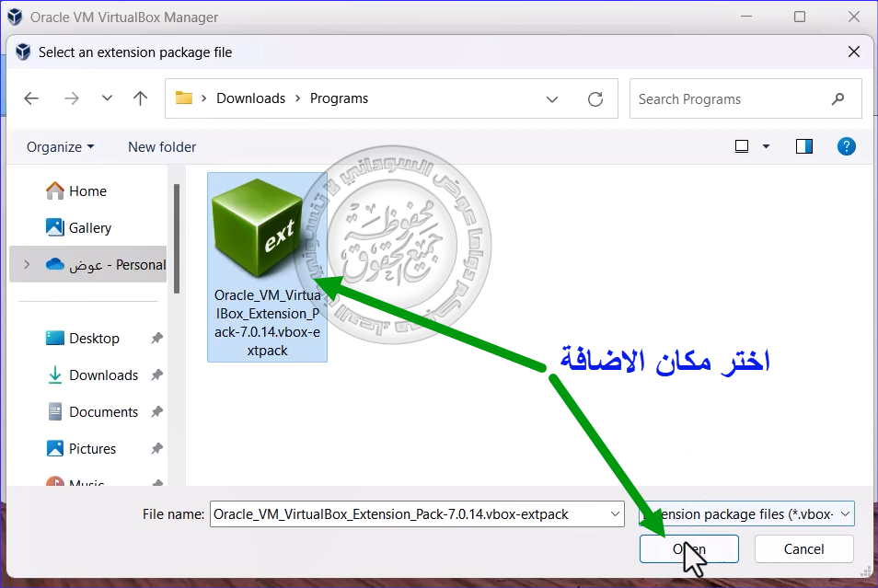878x588 pixels.
Task: Click Downloads in the breadcrumb path
Action: (250, 98)
